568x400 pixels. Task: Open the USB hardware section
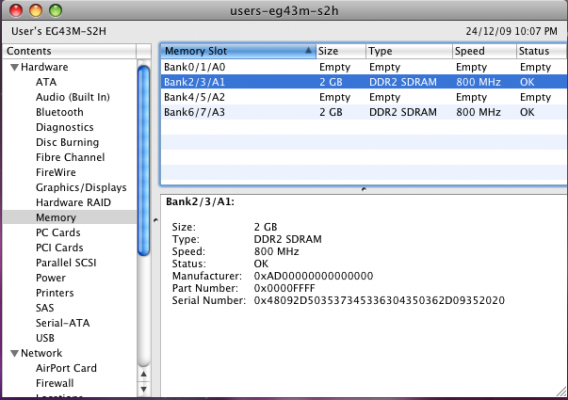click(x=45, y=338)
